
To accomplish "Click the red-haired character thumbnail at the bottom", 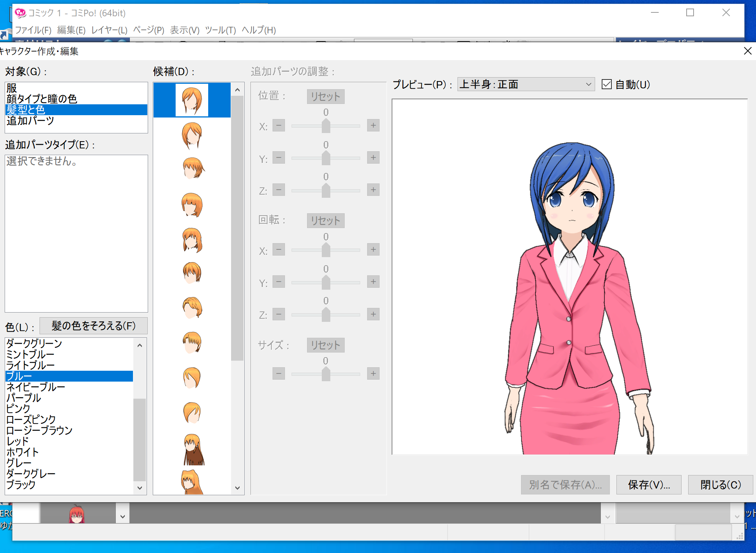I will [77, 514].
